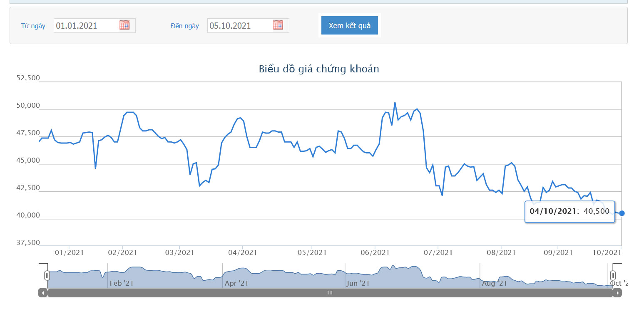The image size is (644, 309).
Task: Click the scrollbar right arrow
Action: point(617,293)
